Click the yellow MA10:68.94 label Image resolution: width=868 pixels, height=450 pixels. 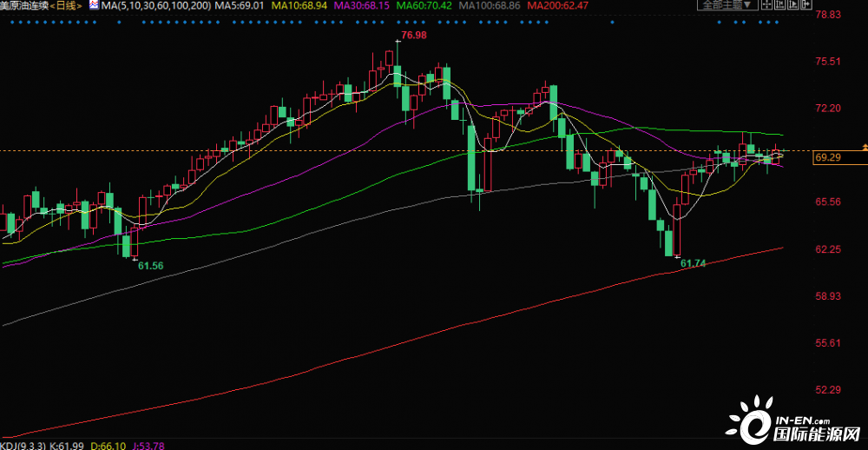point(299,5)
